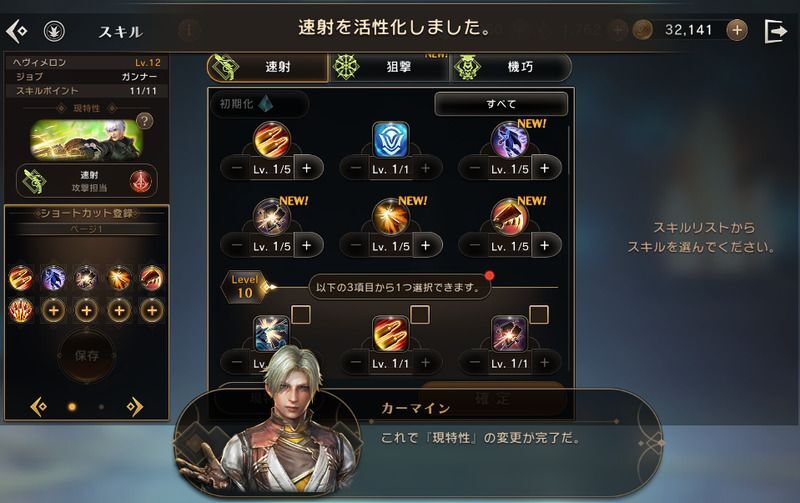Open the すべて filter dropdown
This screenshot has width=800, height=503.
click(x=501, y=104)
